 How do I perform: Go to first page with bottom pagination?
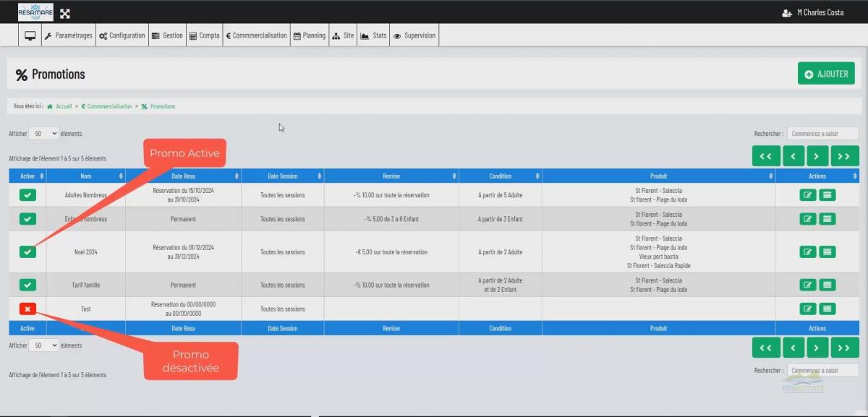pos(766,348)
